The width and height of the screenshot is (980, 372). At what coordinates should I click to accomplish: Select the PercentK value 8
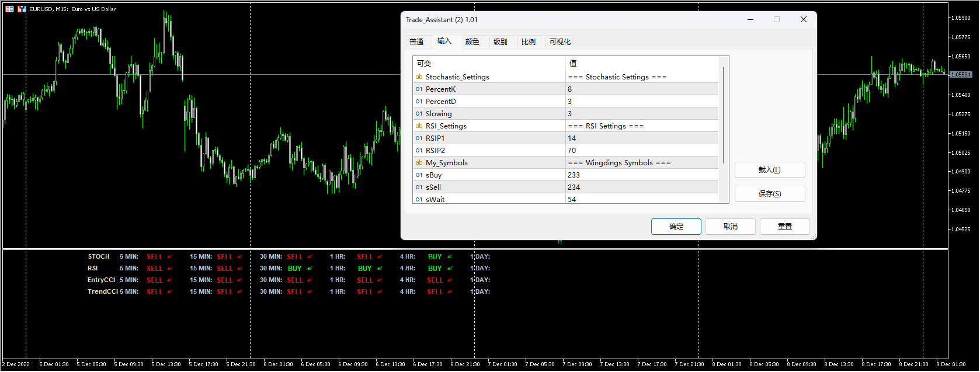[642, 89]
